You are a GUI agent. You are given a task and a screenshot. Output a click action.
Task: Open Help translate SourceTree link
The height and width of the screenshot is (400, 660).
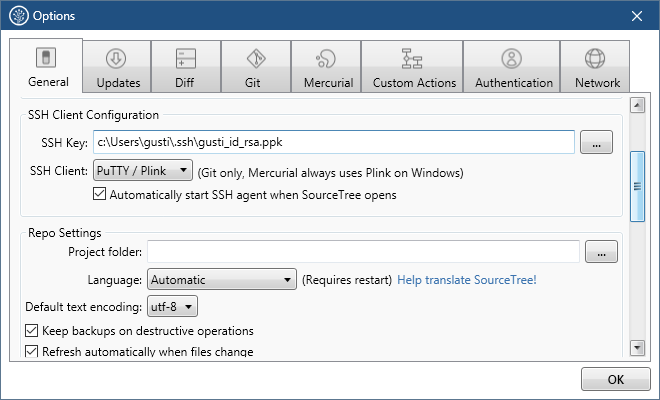(467, 280)
